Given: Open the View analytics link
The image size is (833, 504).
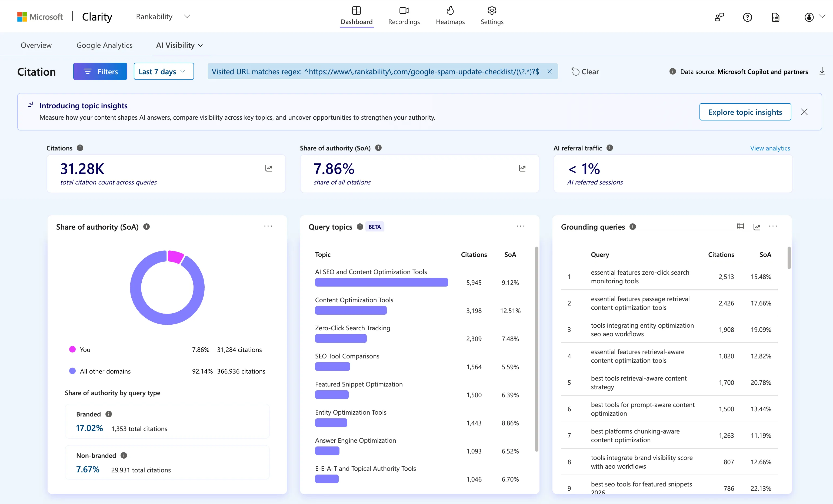Looking at the screenshot, I should click(770, 148).
